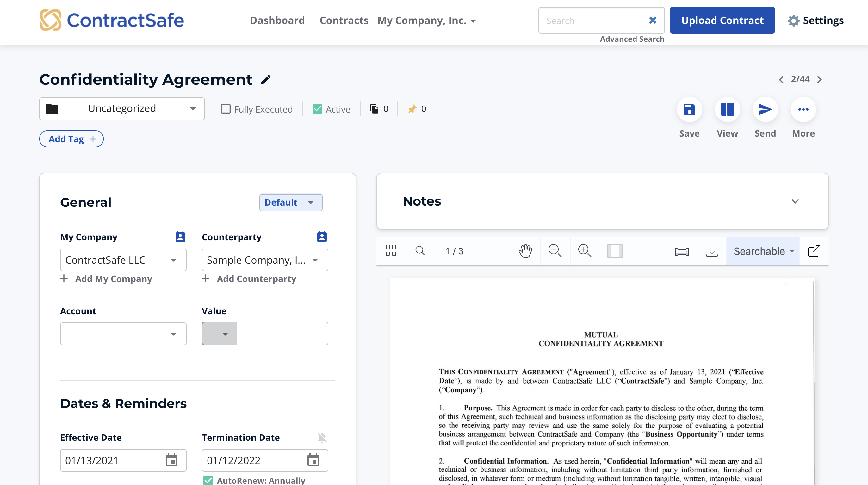Open ContractSafe LLC company dropdown
This screenshot has width=868, height=485.
[123, 260]
